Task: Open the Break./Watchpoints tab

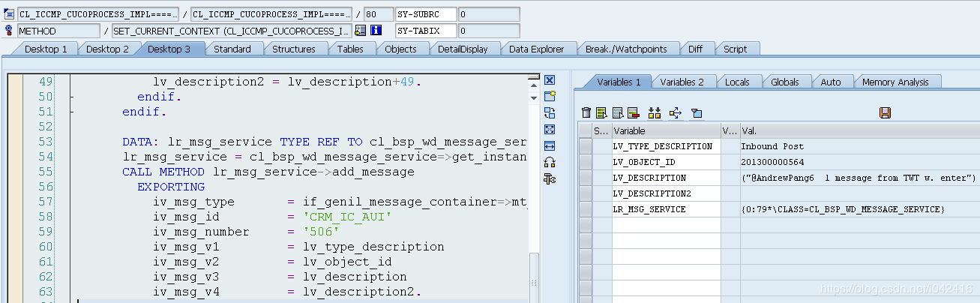Action: click(x=625, y=49)
